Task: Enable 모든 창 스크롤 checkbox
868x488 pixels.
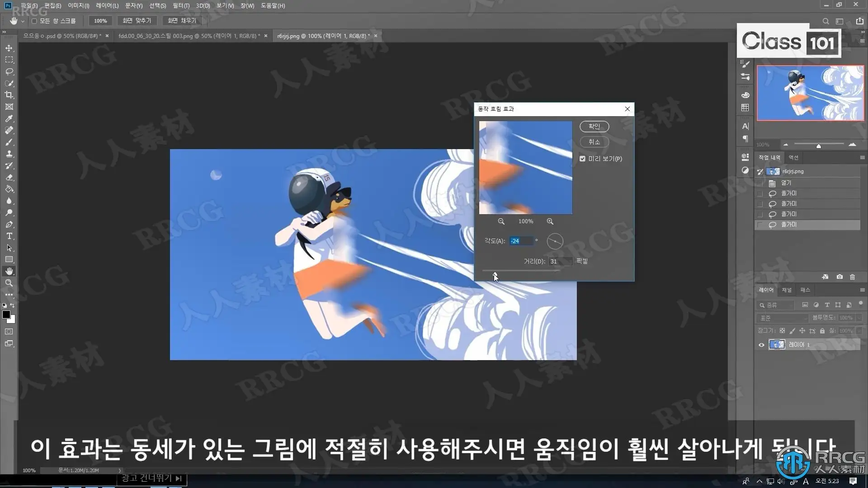Action: [x=34, y=21]
